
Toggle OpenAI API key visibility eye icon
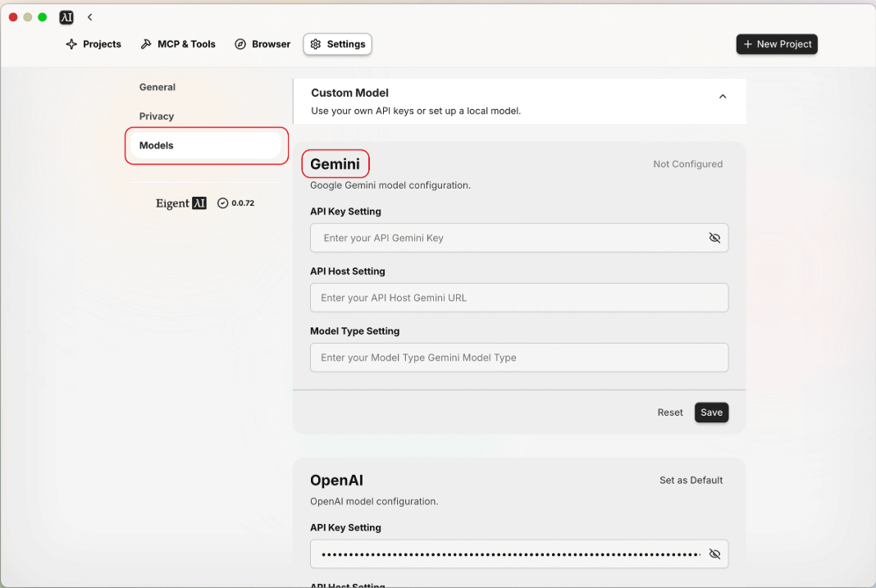click(714, 554)
